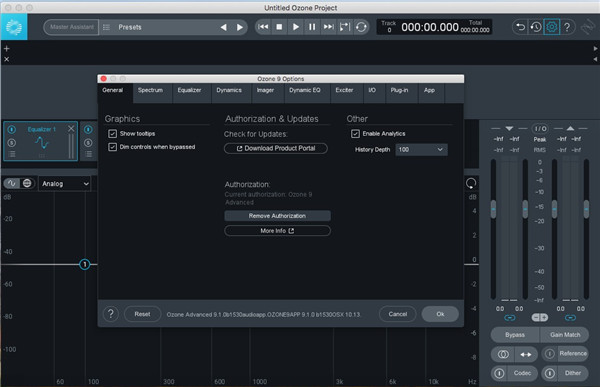The image size is (600, 387).
Task: Select the EQ curve view icon
Action: 12,183
